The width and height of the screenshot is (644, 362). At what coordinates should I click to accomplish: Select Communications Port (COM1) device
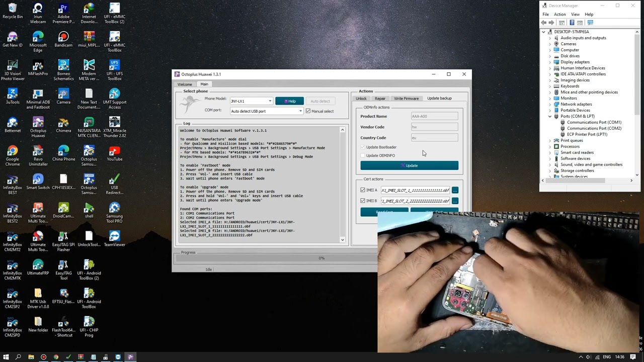pos(594,122)
